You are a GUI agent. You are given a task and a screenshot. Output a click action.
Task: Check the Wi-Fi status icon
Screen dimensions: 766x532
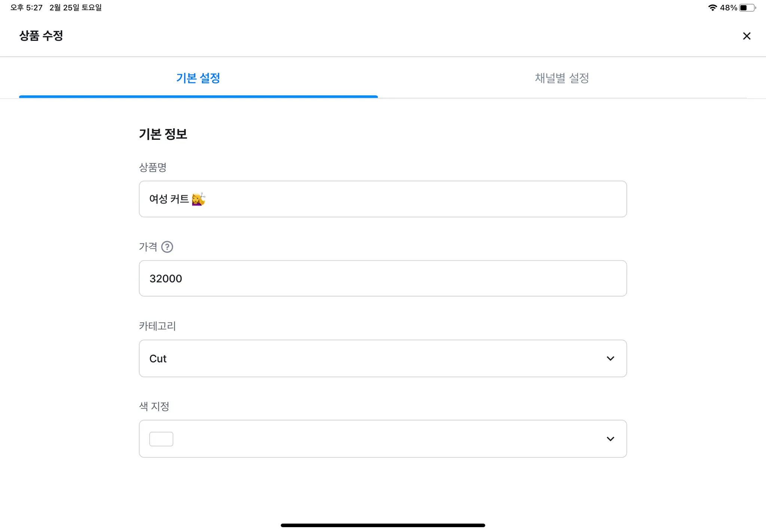pyautogui.click(x=712, y=7)
